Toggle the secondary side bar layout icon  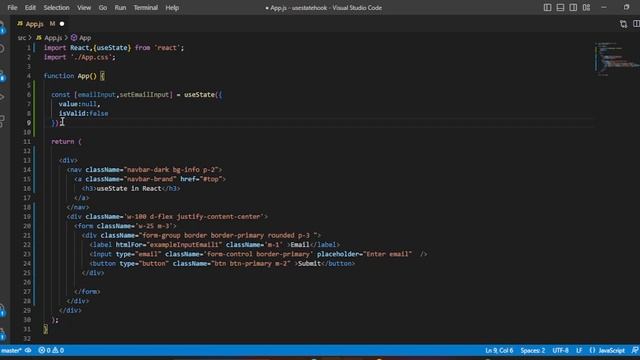(x=573, y=7)
